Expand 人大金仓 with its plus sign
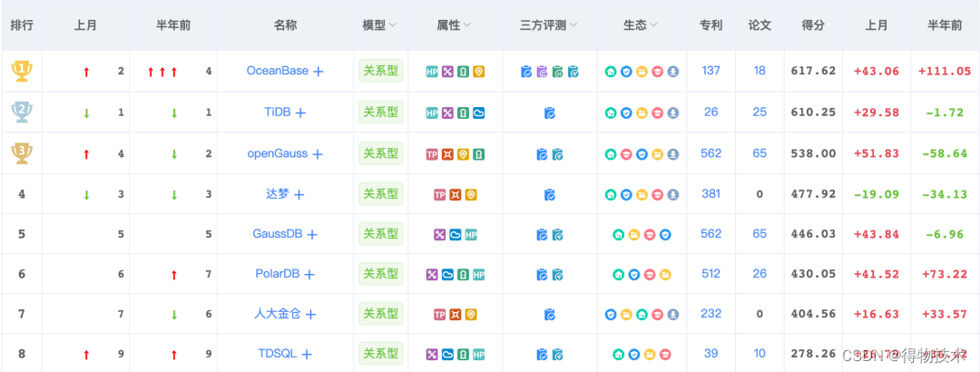 point(310,314)
